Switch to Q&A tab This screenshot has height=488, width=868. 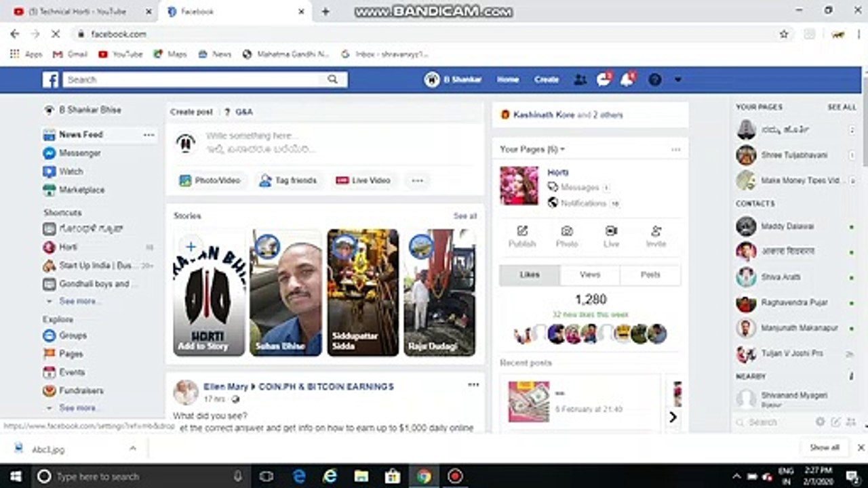(239, 112)
